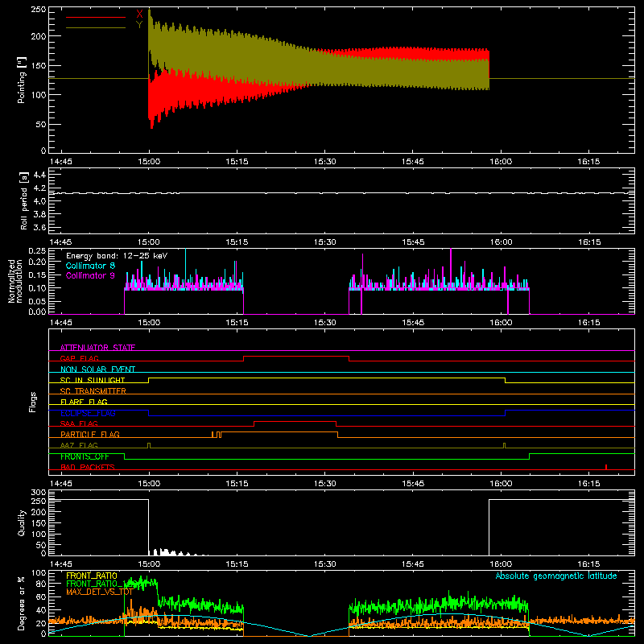Viewport: 644px width, 644px height.
Task: Click the 3.6 tick on Roll period axis
Action: (x=39, y=227)
